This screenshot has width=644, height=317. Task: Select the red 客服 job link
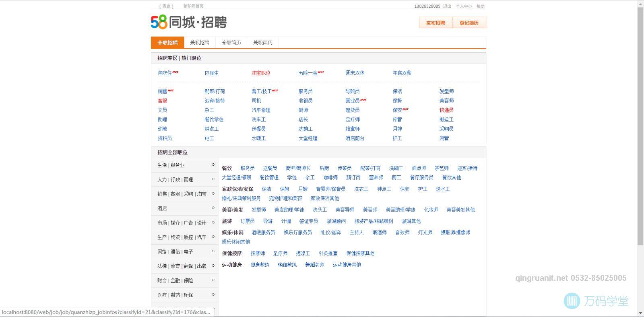pyautogui.click(x=162, y=101)
